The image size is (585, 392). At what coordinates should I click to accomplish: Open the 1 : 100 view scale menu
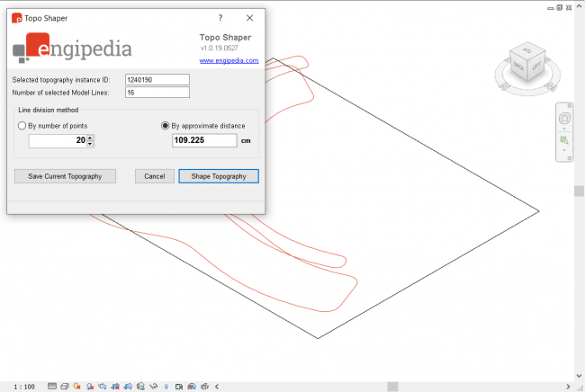pyautogui.click(x=24, y=386)
